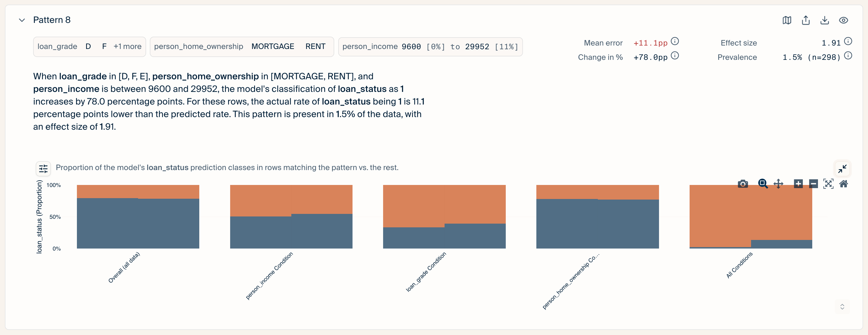Collapse the chart with minimize arrows icon

click(x=842, y=168)
